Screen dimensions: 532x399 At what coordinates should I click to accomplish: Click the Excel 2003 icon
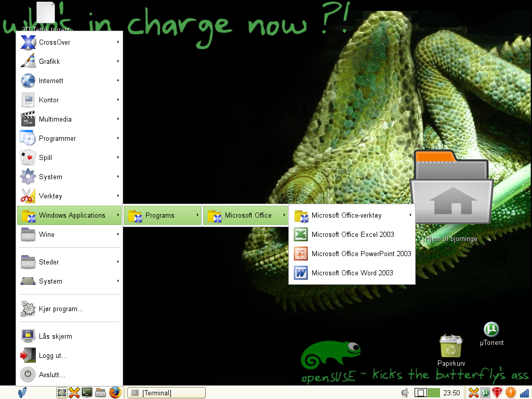301,234
